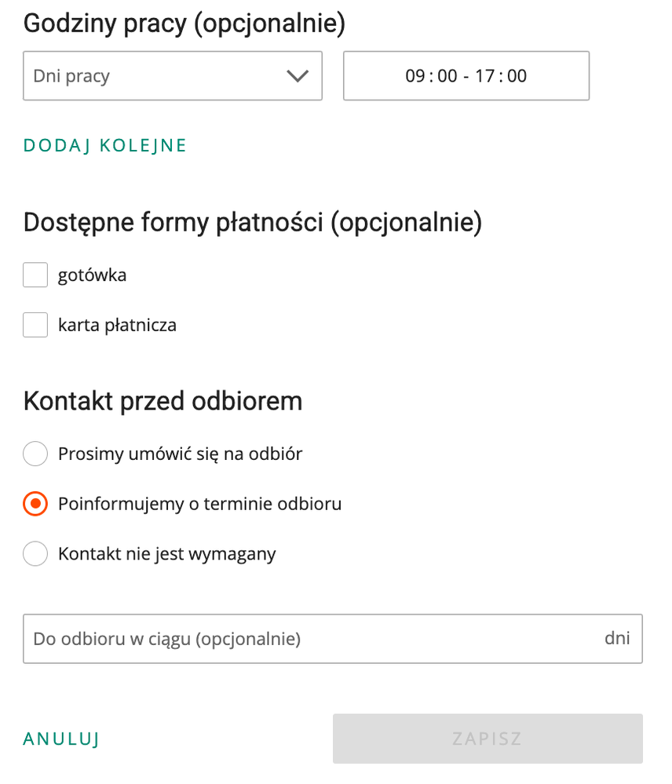The width and height of the screenshot is (672, 784).
Task: Focus the Do odbioru w ciągu field
Action: 306,639
